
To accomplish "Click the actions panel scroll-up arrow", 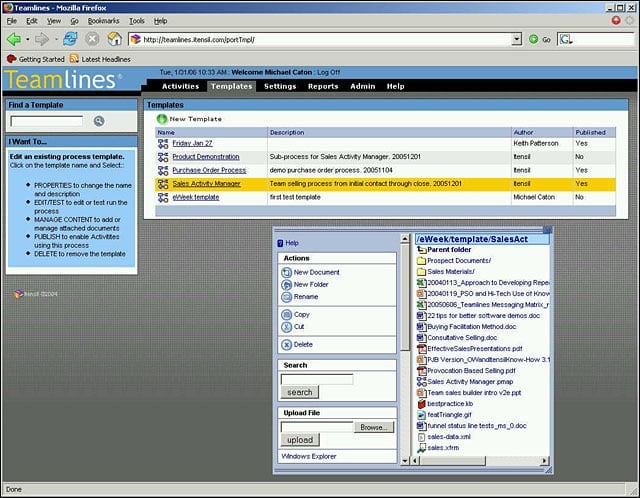I will pos(404,239).
